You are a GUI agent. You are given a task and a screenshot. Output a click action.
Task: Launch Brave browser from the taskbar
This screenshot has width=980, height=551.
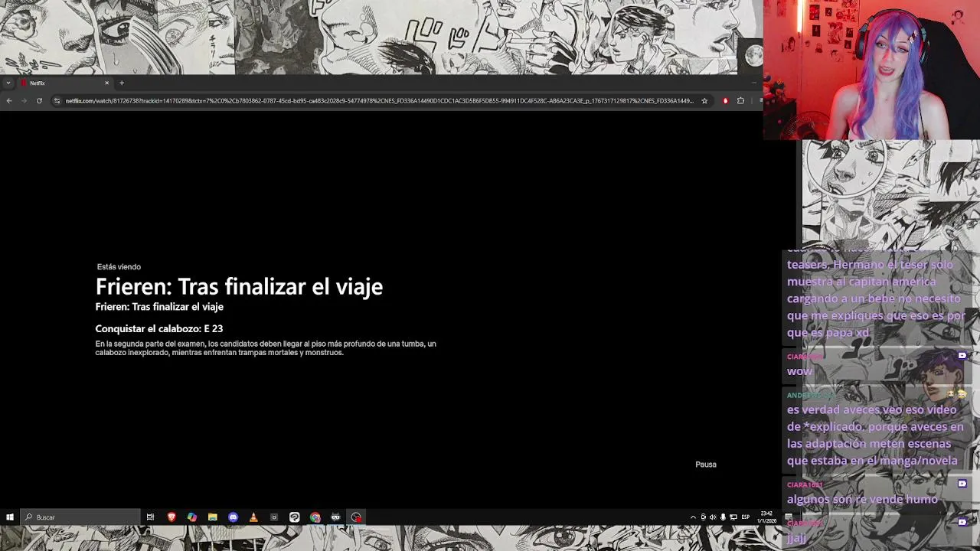pos(171,517)
